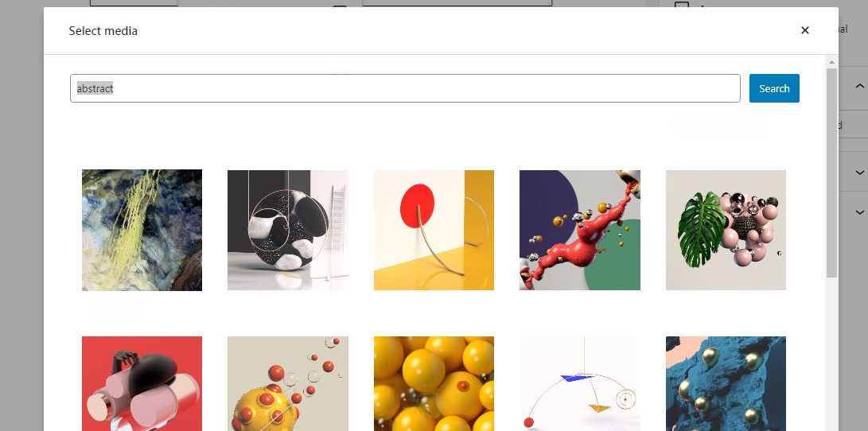Click the dialog's vertical scrollbar thumb
The width and height of the screenshot is (868, 431).
(x=831, y=172)
